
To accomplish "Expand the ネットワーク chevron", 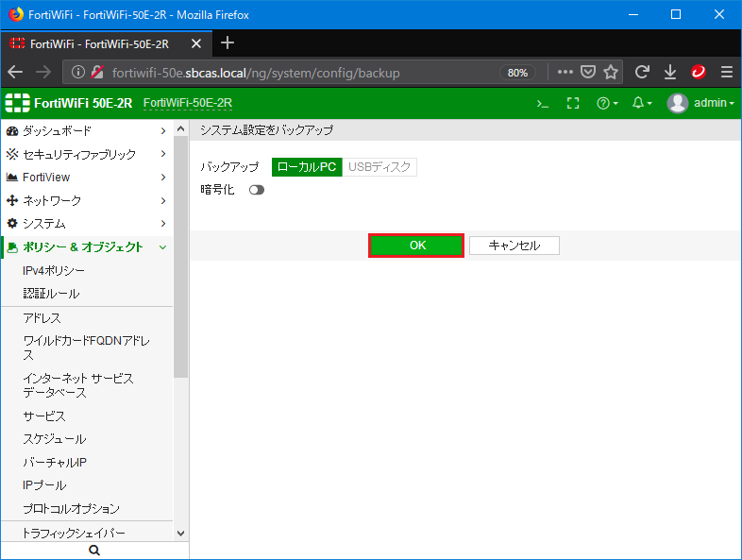I will [163, 201].
